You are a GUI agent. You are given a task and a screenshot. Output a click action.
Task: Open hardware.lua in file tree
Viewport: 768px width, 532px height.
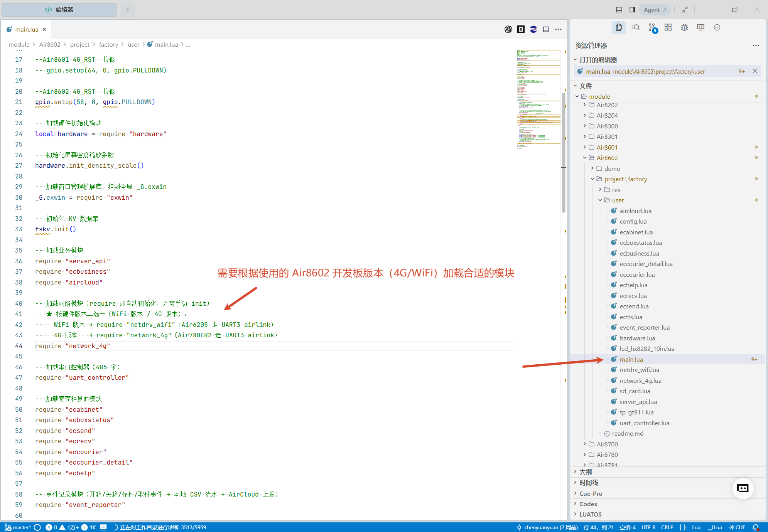[x=637, y=338]
